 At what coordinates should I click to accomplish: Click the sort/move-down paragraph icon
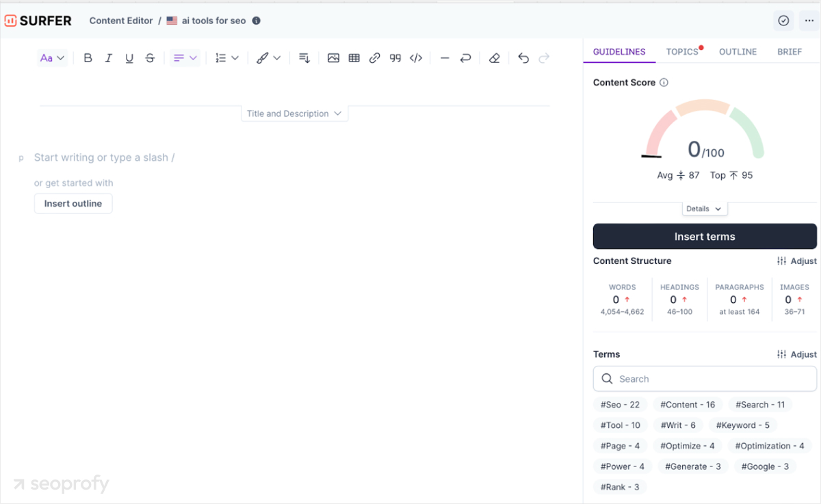(x=305, y=58)
